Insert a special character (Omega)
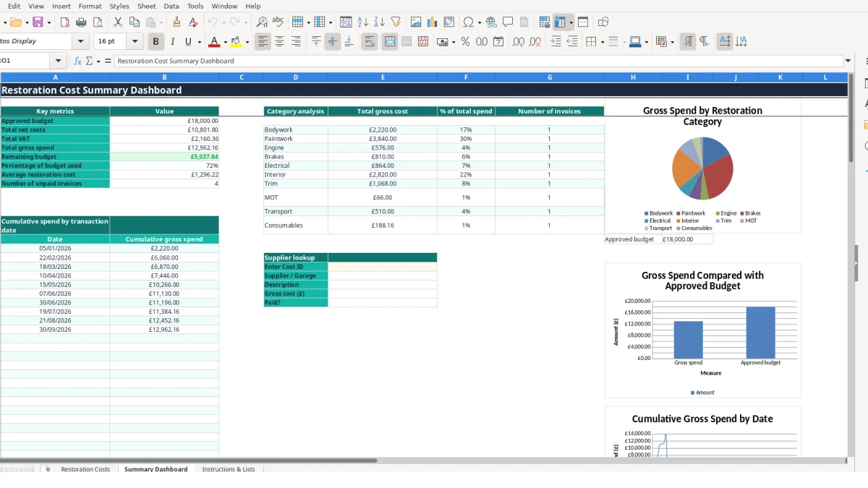The width and height of the screenshot is (868, 488). point(469,22)
